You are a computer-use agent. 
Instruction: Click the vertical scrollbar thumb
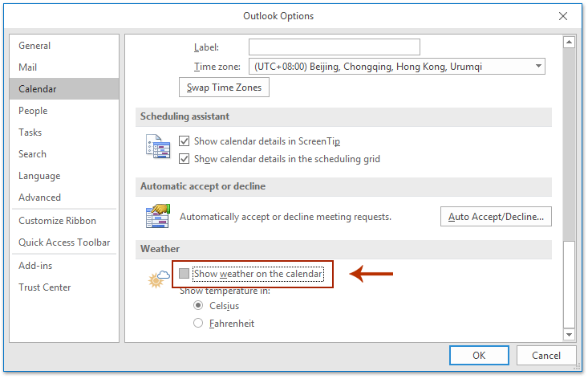569,284
